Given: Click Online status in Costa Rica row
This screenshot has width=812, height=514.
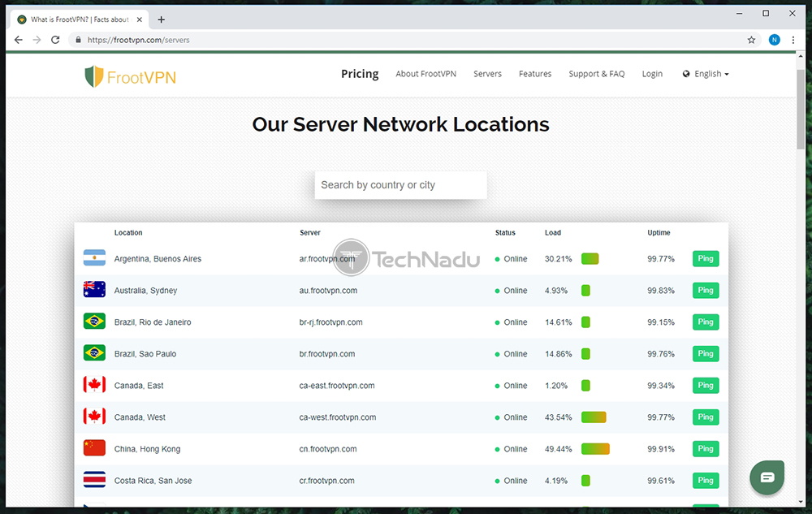Looking at the screenshot, I should point(511,481).
